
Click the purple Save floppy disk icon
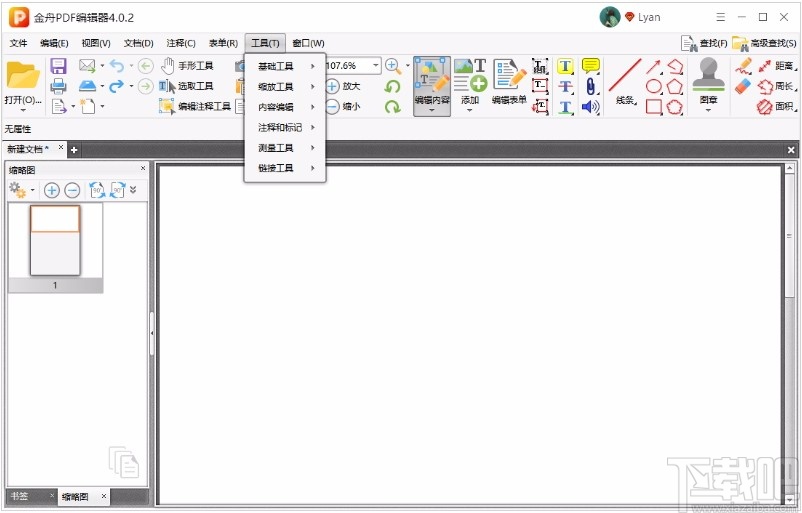click(58, 66)
